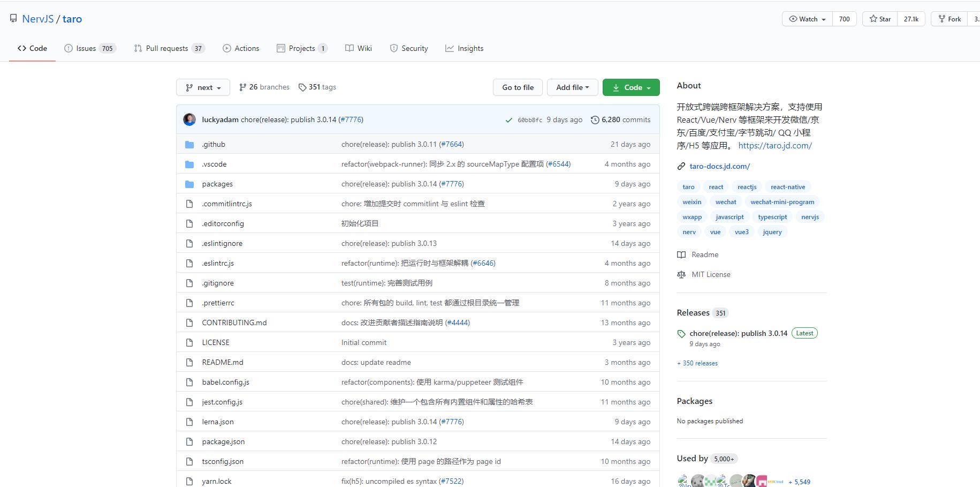The height and width of the screenshot is (487, 980).
Task: Open the + 350 releases link
Action: coord(697,363)
